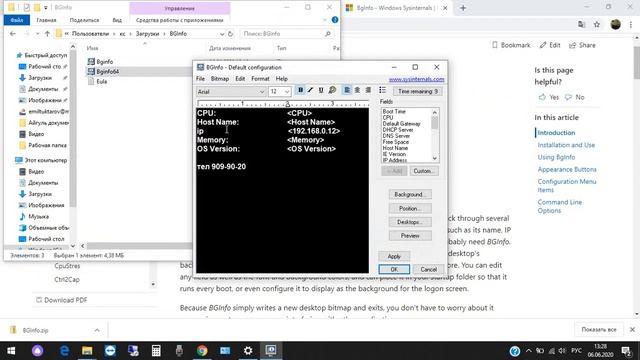Align text left in BGInfo
Screen dimensions: 640x360
tap(347, 90)
